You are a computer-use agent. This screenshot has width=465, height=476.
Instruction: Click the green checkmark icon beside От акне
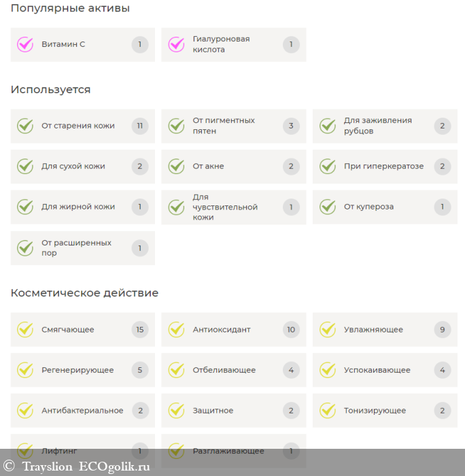[x=176, y=167]
